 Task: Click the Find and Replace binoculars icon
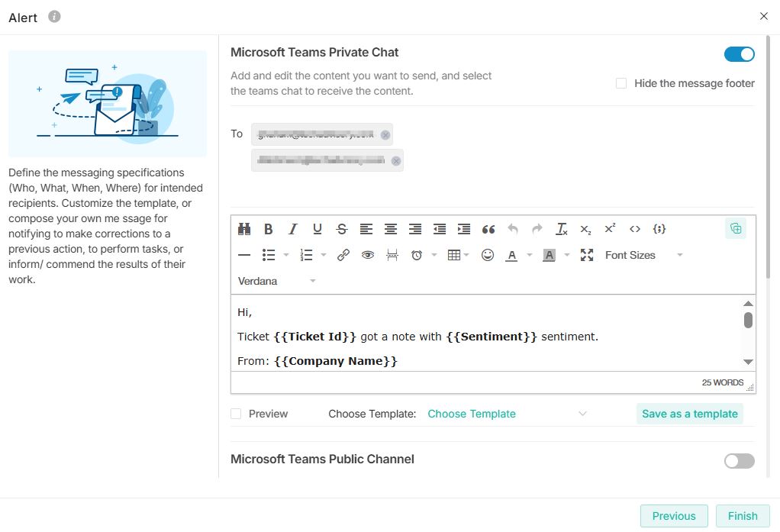244,229
